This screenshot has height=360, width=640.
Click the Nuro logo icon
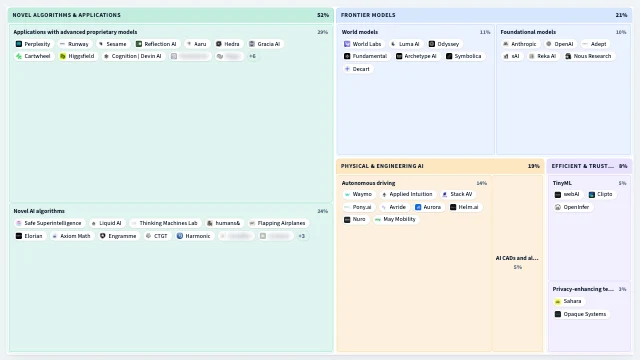click(347, 219)
